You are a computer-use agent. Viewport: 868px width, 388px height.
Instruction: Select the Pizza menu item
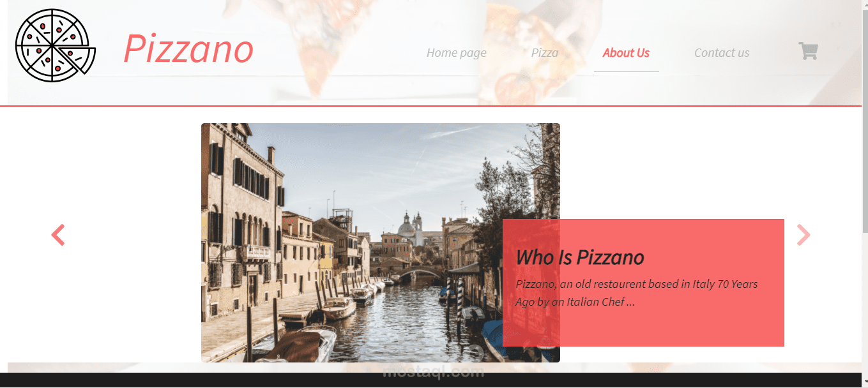(x=545, y=53)
